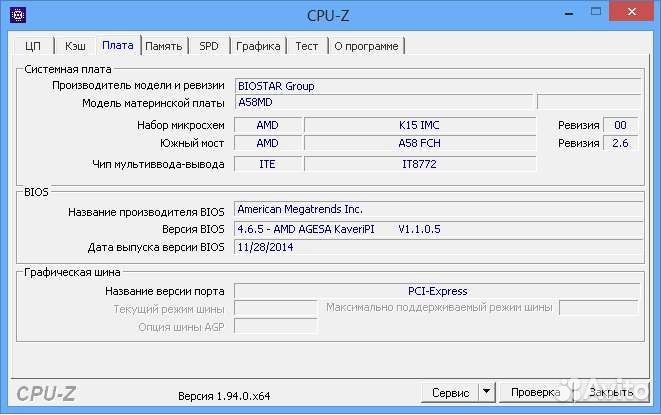Open the SPD tab
Viewport: 661px width, 415px height.
click(209, 46)
